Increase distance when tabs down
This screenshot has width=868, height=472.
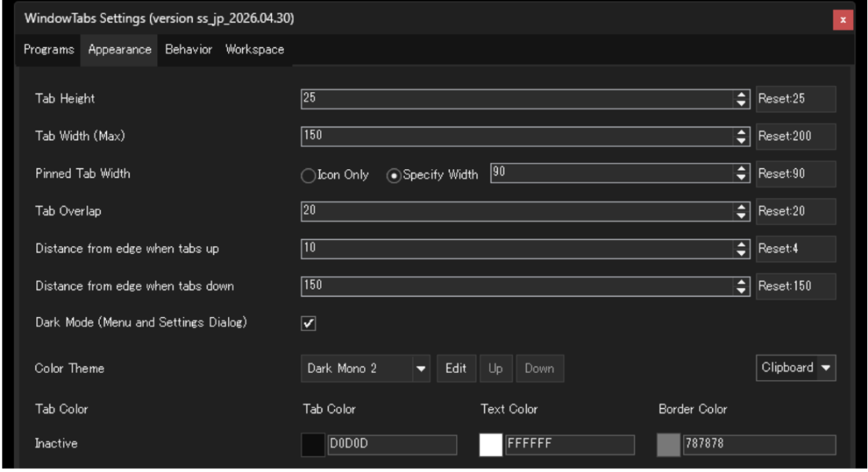(x=741, y=282)
